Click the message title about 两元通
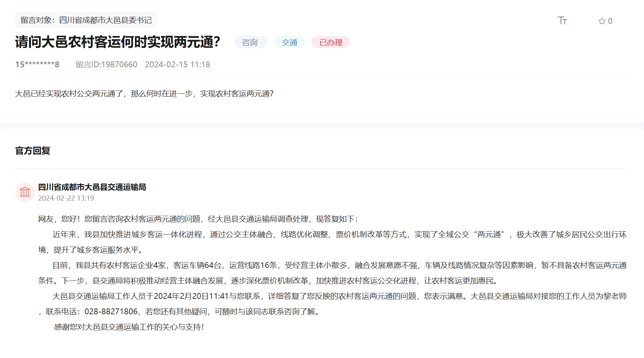 [117, 42]
